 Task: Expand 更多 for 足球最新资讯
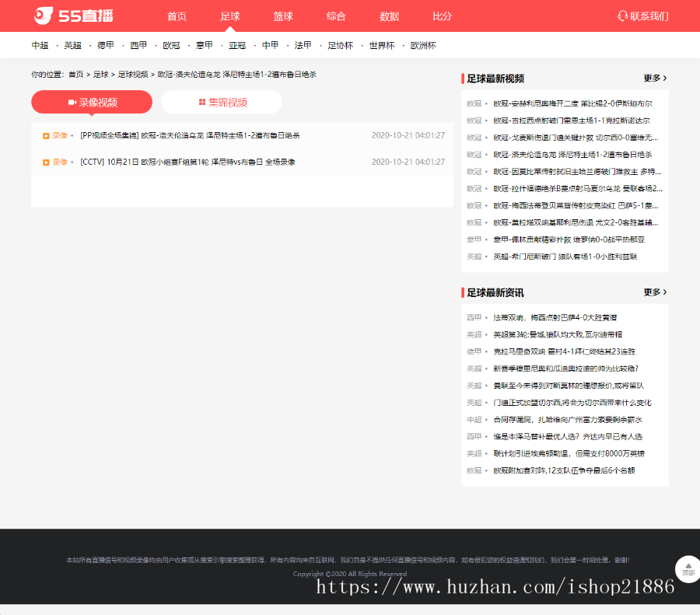[656, 292]
